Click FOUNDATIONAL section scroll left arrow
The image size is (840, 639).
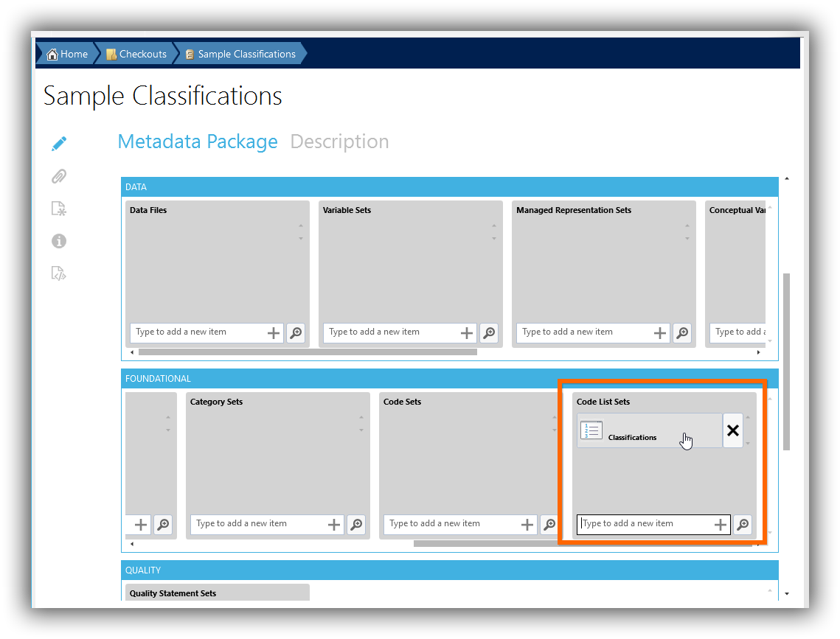pos(132,544)
